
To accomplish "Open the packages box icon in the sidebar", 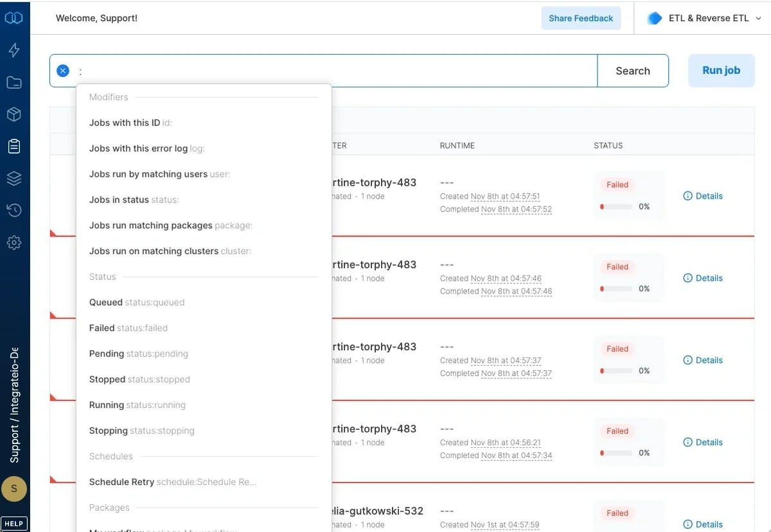I will click(14, 114).
